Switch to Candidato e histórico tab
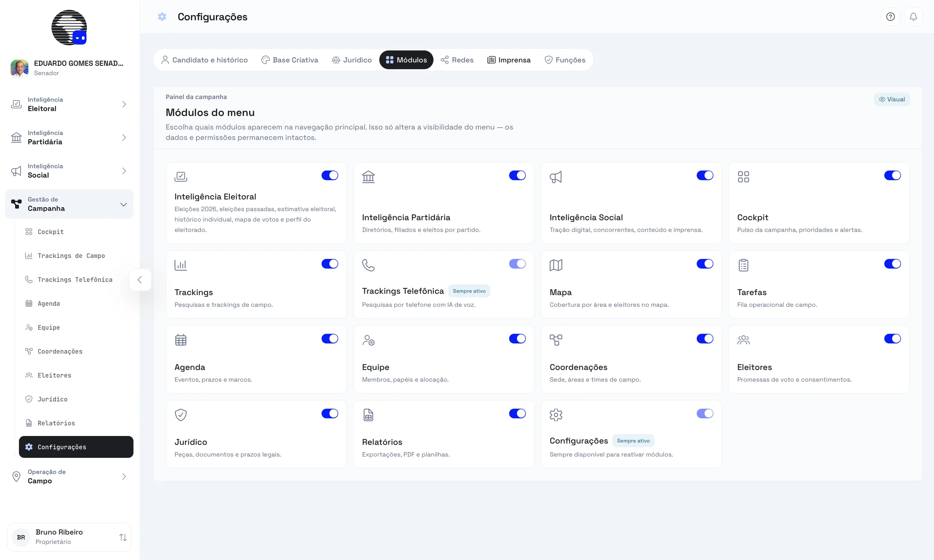 tap(204, 60)
